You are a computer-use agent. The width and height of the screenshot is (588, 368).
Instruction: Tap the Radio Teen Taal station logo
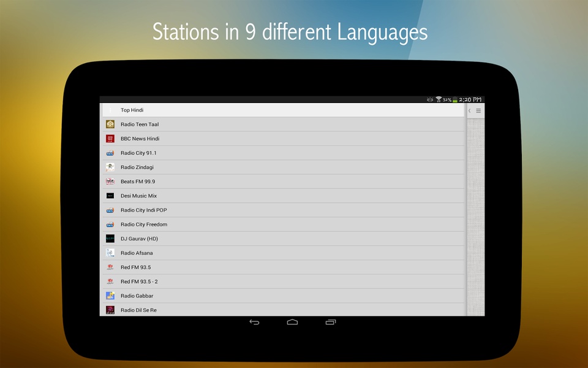point(110,125)
